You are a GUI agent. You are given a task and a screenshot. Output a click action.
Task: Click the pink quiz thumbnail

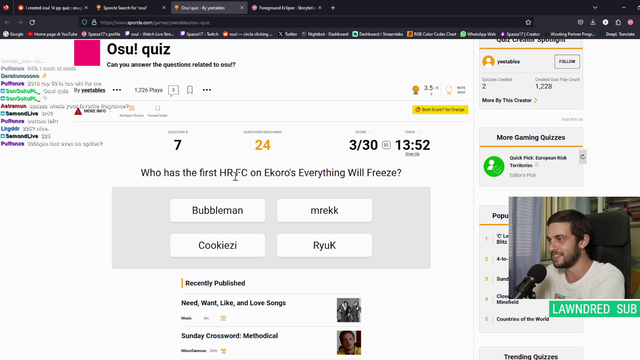[87, 53]
